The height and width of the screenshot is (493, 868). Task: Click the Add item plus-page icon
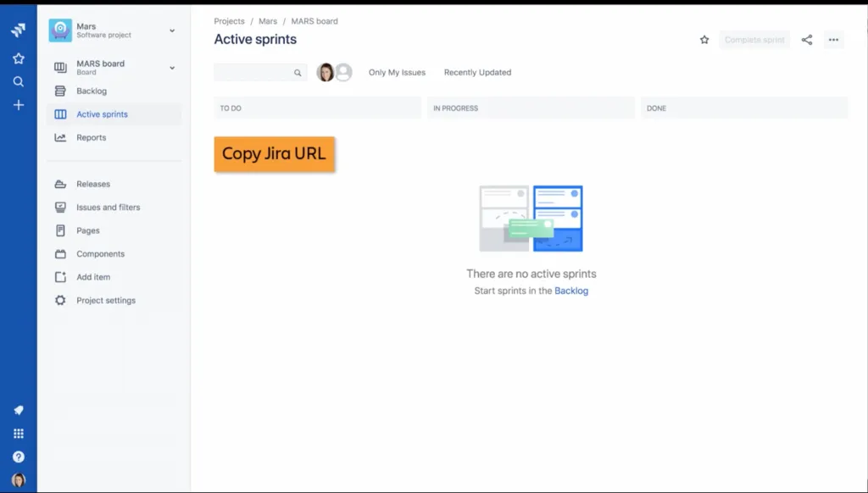click(60, 277)
